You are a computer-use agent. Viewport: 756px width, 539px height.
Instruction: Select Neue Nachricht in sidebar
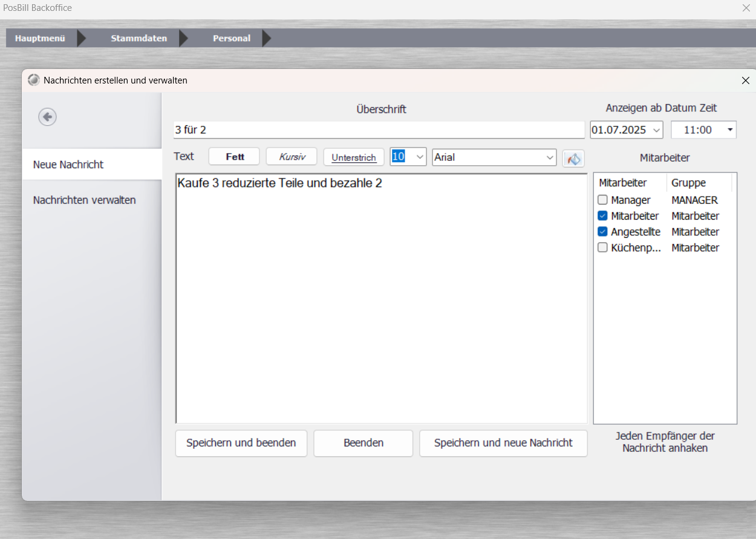coord(68,165)
